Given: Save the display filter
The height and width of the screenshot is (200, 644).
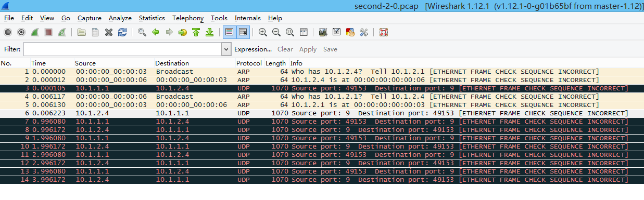Looking at the screenshot, I should (330, 49).
